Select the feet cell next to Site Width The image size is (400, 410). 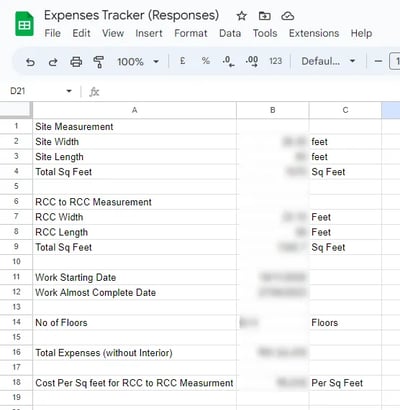click(345, 142)
